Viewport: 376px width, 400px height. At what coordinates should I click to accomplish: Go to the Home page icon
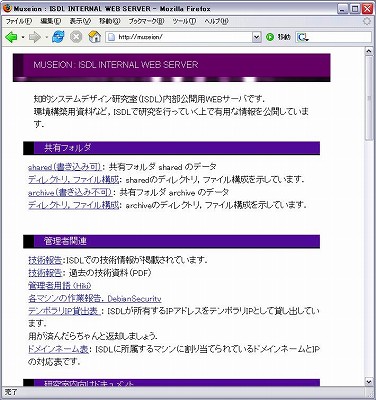95,37
